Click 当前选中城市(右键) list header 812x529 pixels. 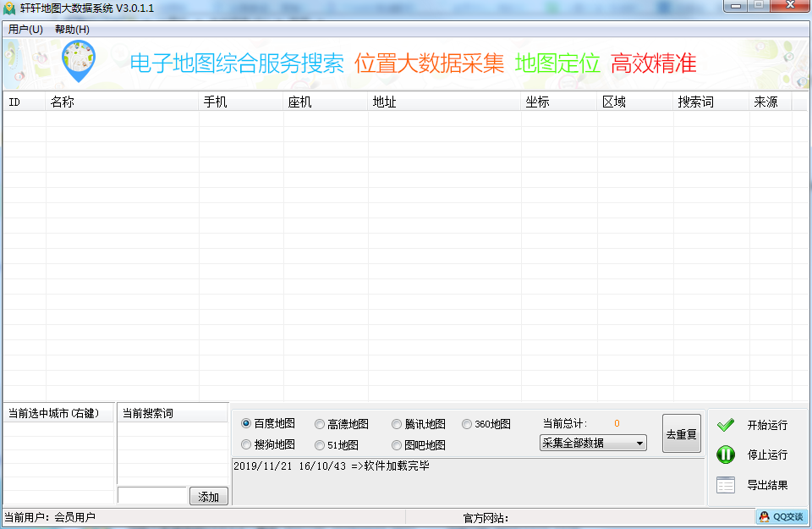coord(58,413)
